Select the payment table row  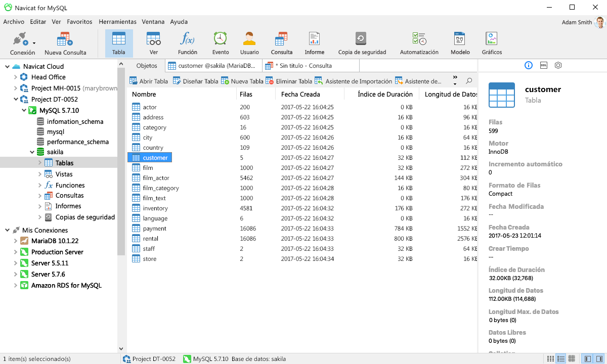[302, 229]
